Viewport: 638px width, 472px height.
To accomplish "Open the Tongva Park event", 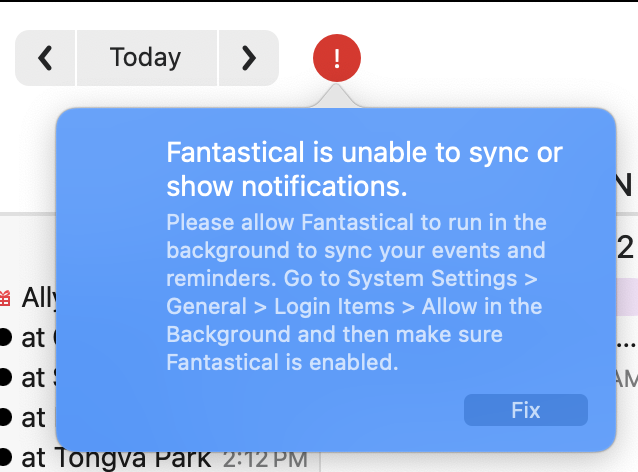I will [115, 457].
